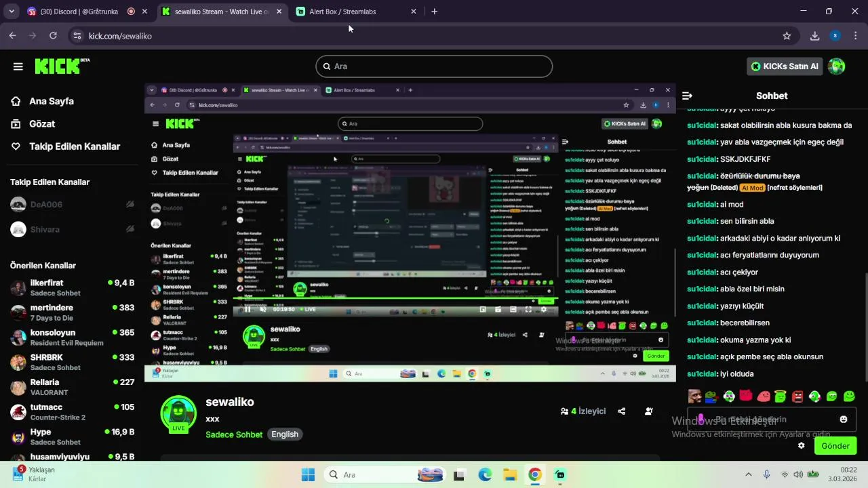Close the Discord tab
The image size is (868, 488).
146,12
